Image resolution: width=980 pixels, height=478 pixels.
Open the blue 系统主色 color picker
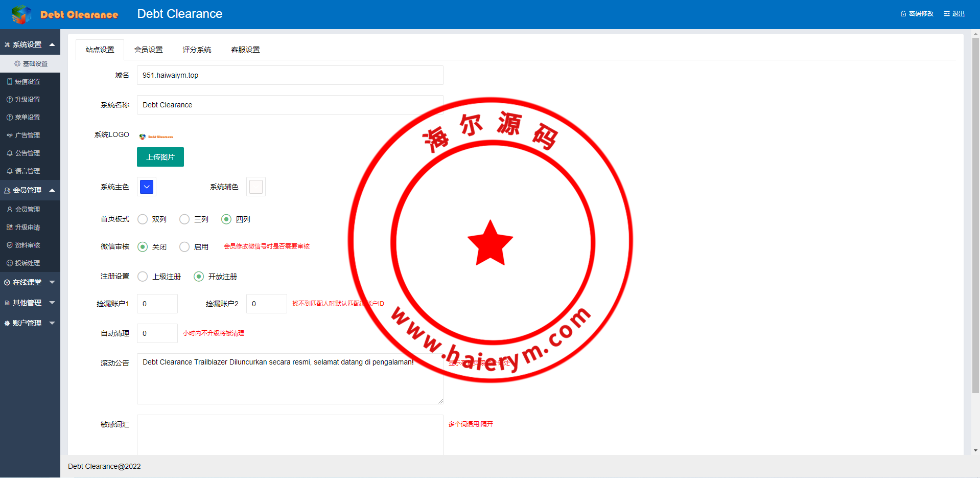[147, 187]
